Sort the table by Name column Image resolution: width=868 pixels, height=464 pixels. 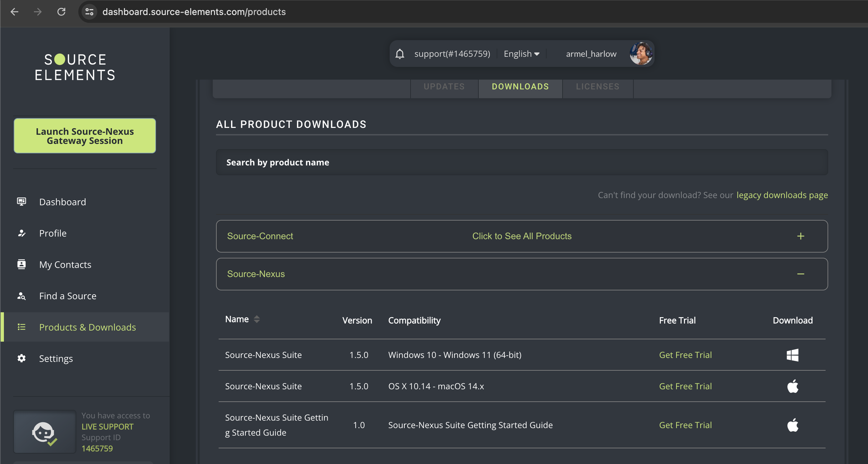(256, 319)
